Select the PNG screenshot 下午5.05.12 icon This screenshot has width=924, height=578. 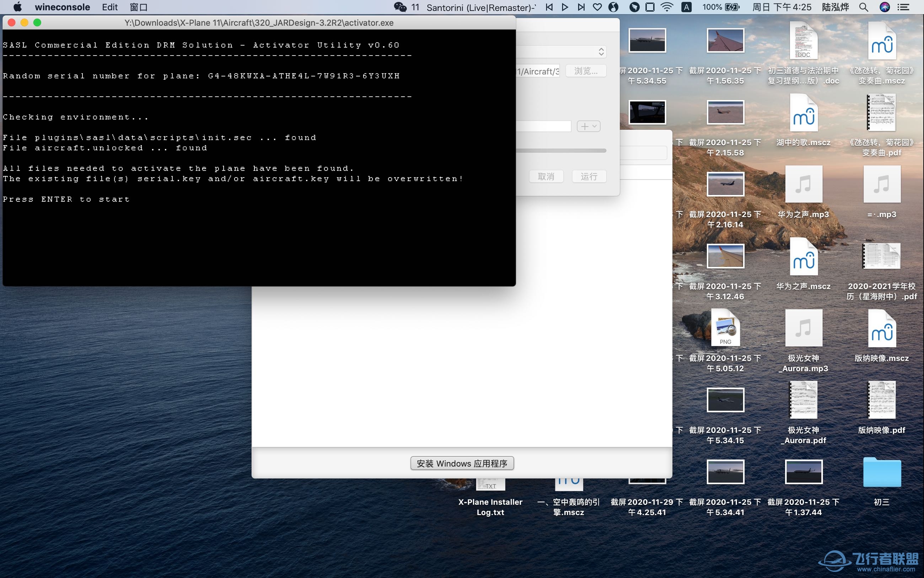(x=725, y=328)
